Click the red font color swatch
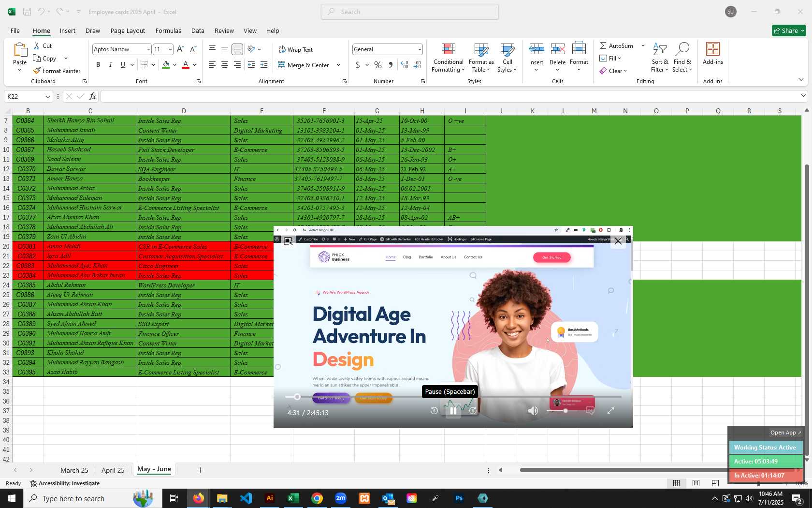 (x=186, y=65)
